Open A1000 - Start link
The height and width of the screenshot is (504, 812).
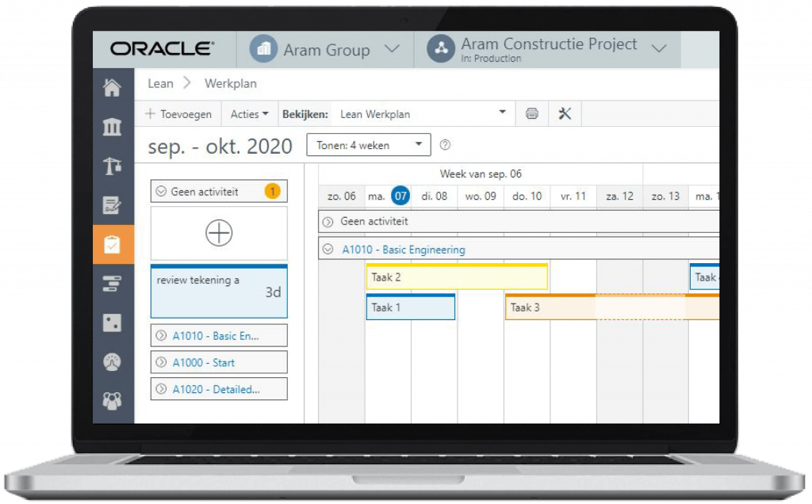tap(204, 363)
